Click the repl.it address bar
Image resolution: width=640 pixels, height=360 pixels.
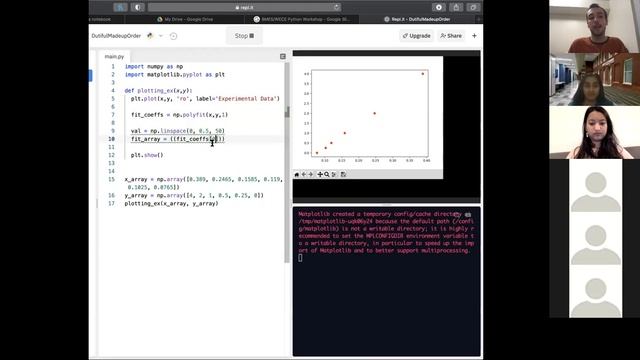tap(244, 7)
